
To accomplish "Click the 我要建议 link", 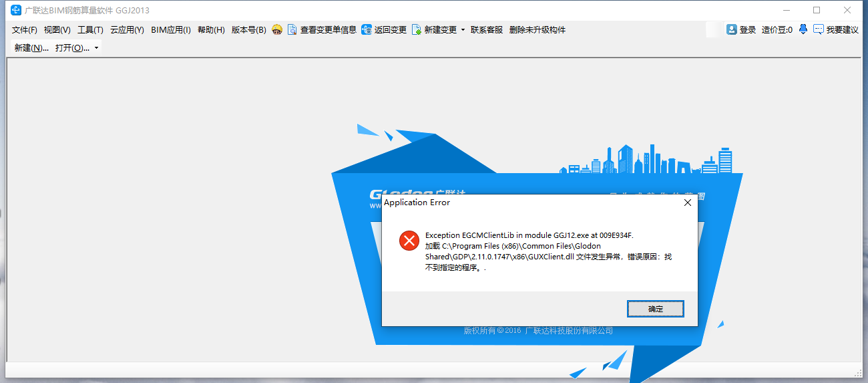I will point(843,30).
